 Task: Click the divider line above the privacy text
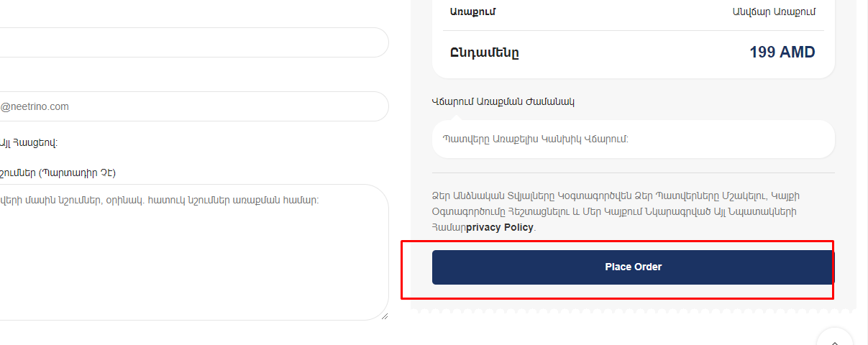pos(633,172)
